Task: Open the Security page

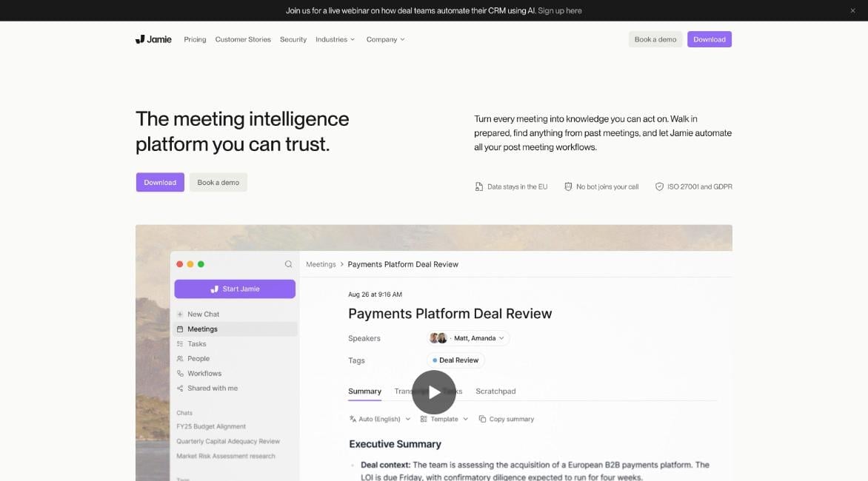Action: point(293,39)
